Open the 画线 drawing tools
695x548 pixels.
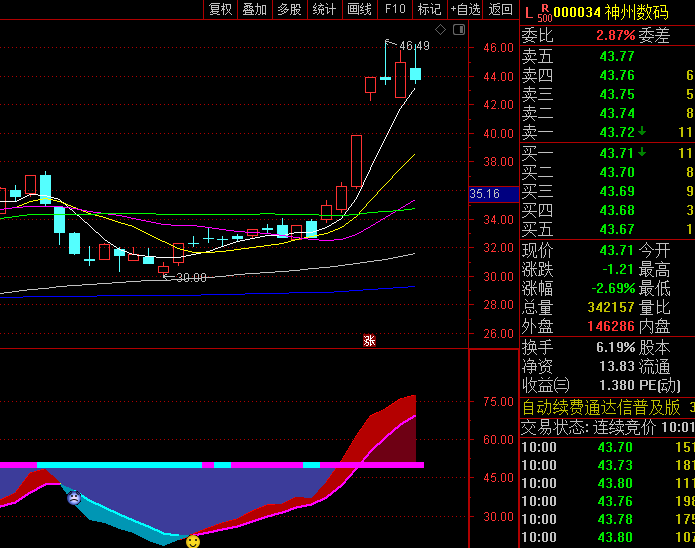coord(359,10)
